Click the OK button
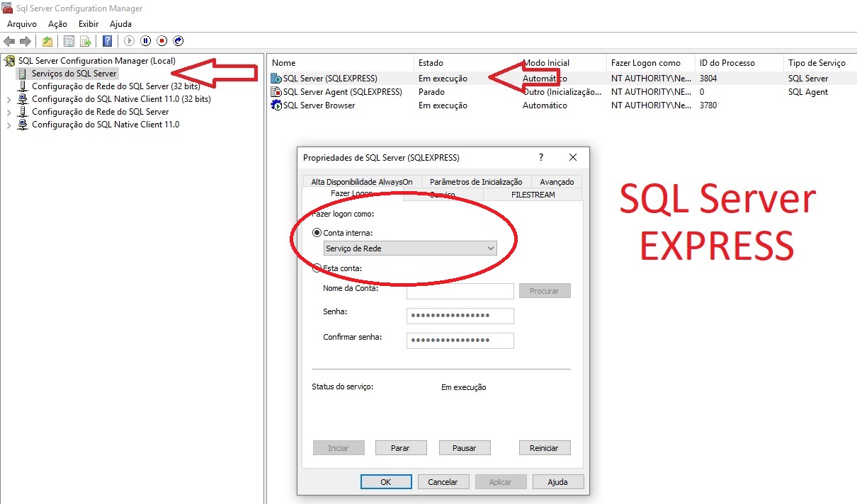The height and width of the screenshot is (504, 857). click(x=385, y=481)
